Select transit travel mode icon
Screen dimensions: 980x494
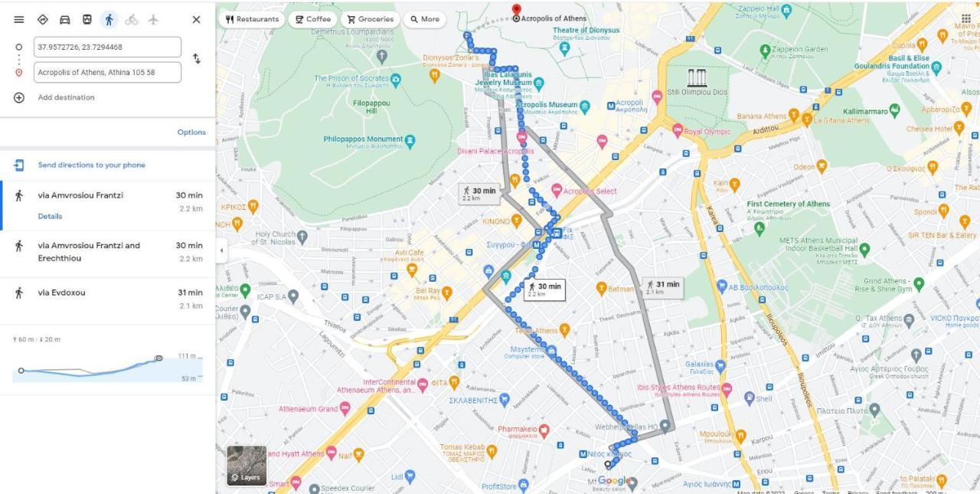click(x=87, y=20)
